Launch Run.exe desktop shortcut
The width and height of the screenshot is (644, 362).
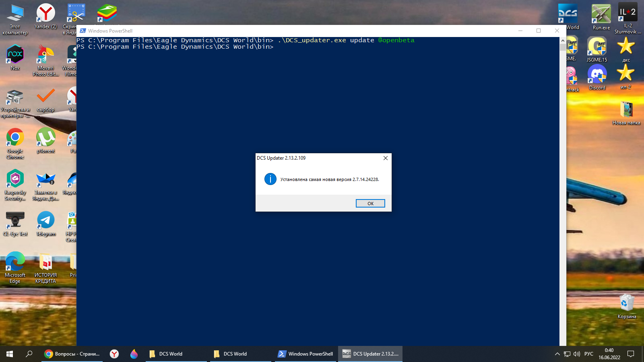pos(601,17)
